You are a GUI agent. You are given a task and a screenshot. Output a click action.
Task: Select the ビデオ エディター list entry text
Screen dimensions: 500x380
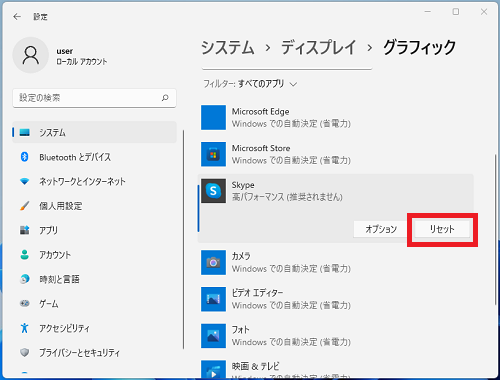coord(291,299)
